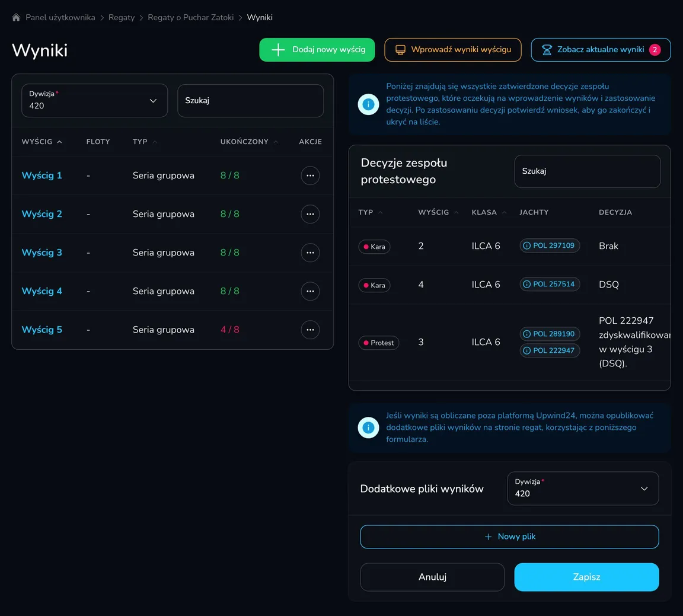Open Wyścig 3 link
Screen dimensions: 683x616
click(42, 253)
